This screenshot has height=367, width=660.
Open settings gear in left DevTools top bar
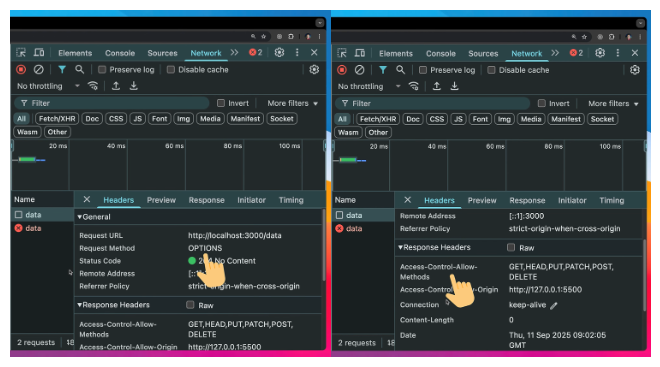tap(279, 53)
